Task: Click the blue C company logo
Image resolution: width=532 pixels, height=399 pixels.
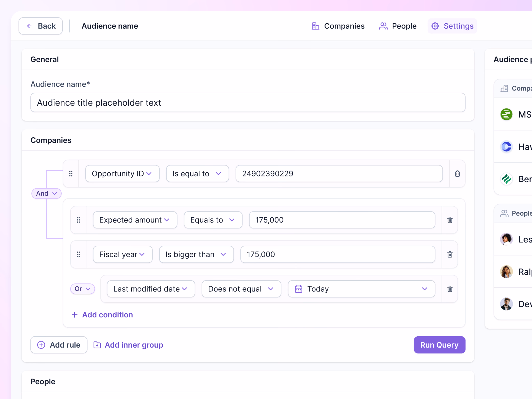Action: [506, 147]
